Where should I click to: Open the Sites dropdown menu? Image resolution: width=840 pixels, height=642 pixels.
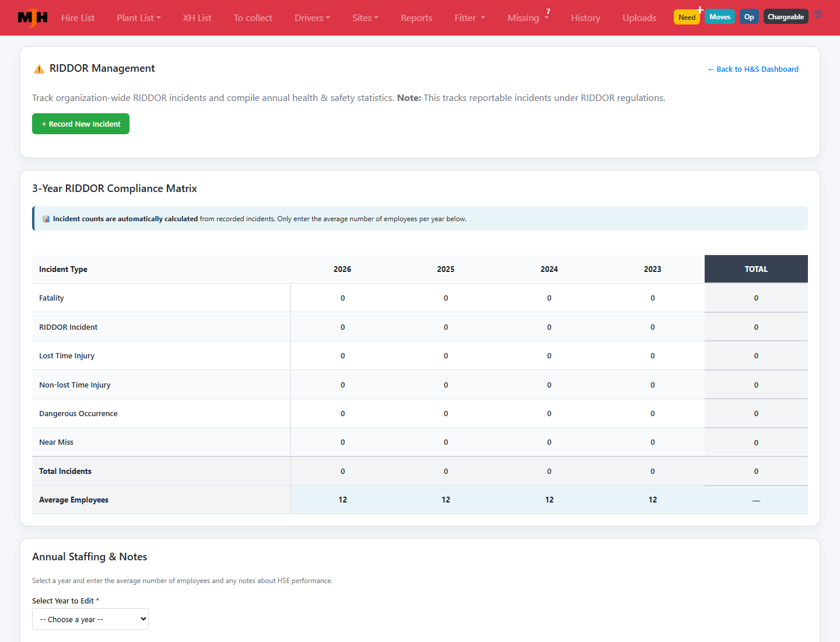tap(365, 18)
